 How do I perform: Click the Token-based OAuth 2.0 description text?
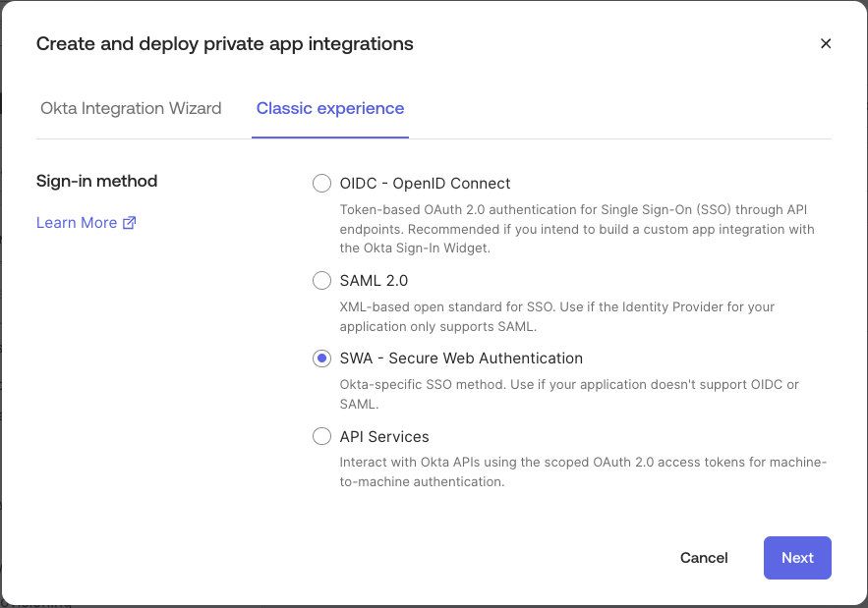point(577,229)
